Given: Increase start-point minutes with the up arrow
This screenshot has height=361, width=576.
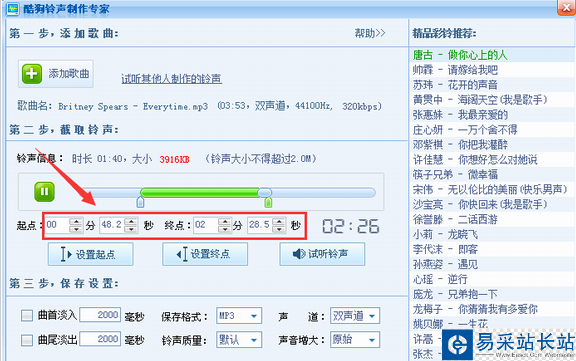Looking at the screenshot, I should click(x=76, y=221).
